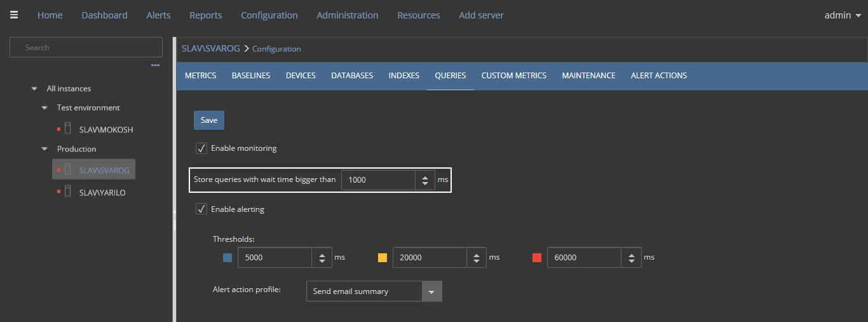The image size is (868, 322).
Task: Toggle the Enable alerting checkbox
Action: coord(201,209)
